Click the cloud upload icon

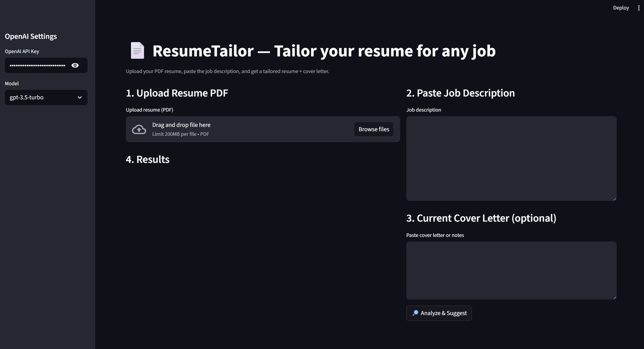[x=139, y=129]
